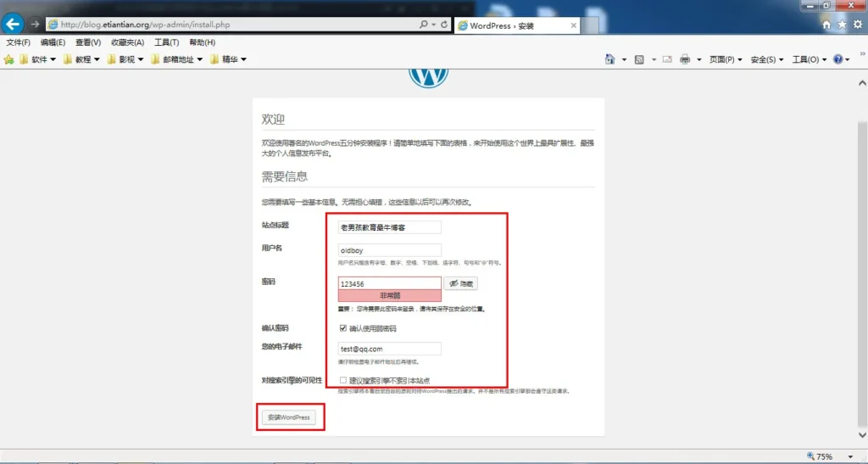Toggle the 确认使用弱密码 checkbox
This screenshot has height=464, width=868.
pyautogui.click(x=342, y=328)
